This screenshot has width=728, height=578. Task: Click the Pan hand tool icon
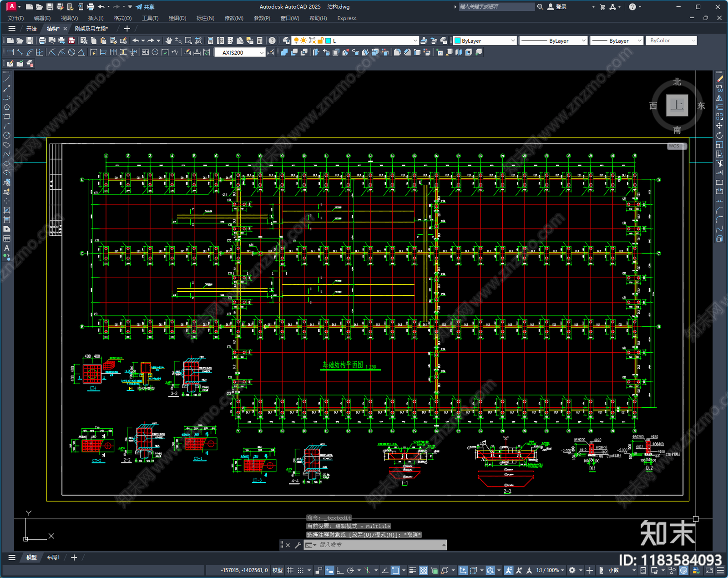point(169,41)
